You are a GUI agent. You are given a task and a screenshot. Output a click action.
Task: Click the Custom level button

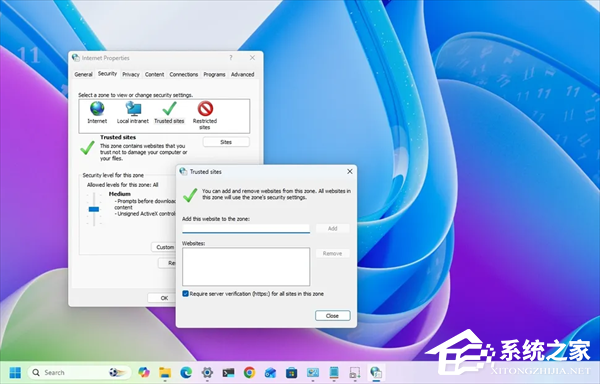tap(164, 247)
